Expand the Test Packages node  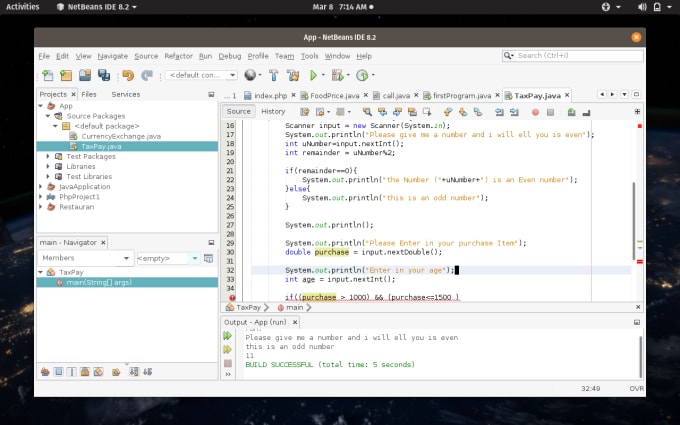pyautogui.click(x=48, y=157)
